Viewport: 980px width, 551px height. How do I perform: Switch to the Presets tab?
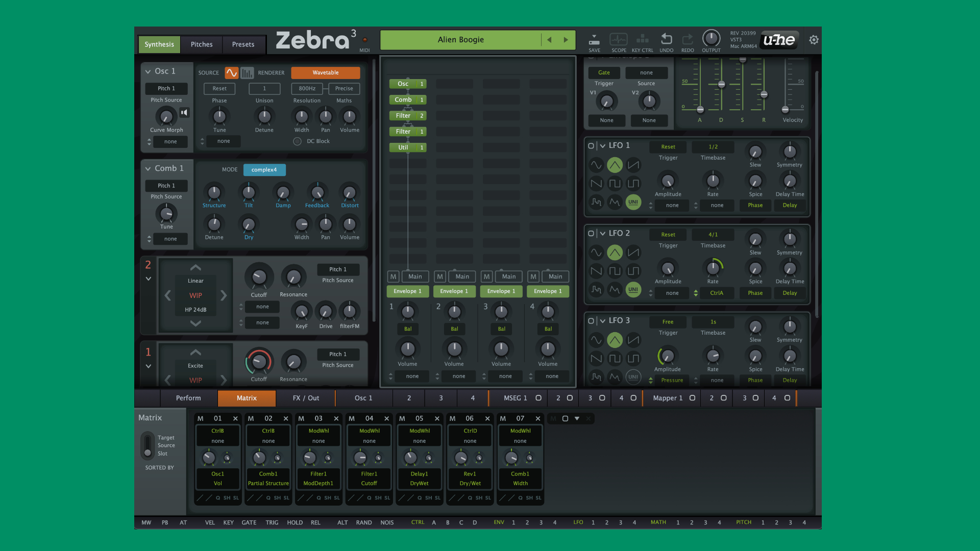[243, 44]
